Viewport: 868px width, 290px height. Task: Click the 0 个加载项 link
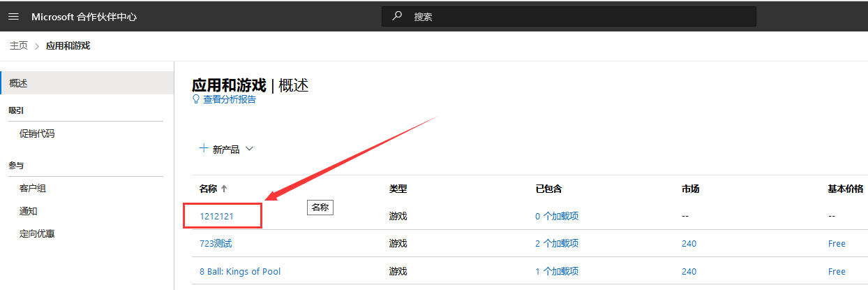pyautogui.click(x=557, y=216)
